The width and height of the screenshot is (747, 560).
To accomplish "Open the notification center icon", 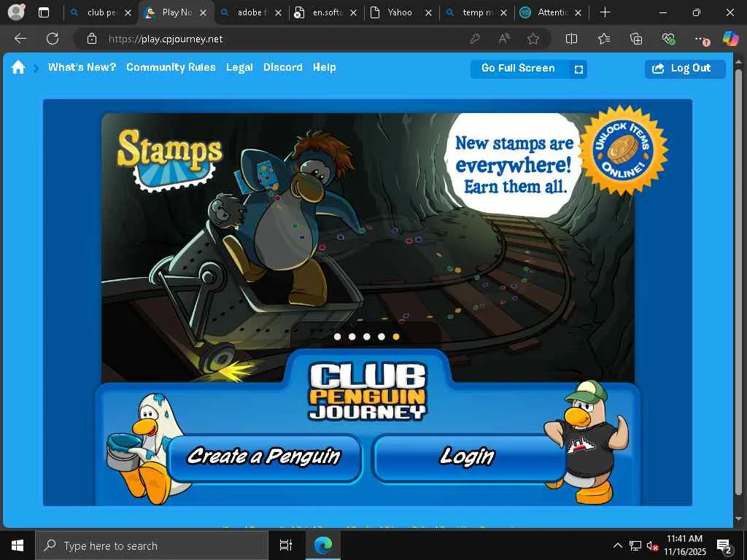I will tap(724, 545).
